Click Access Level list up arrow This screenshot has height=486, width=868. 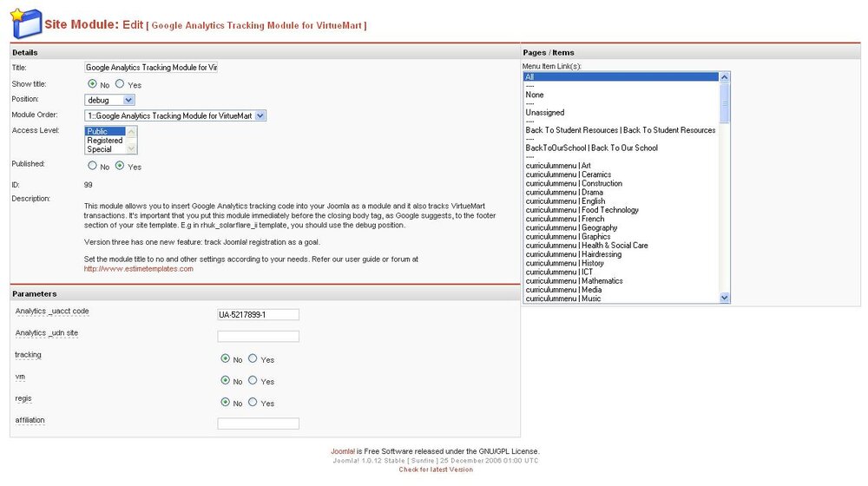tap(131, 132)
